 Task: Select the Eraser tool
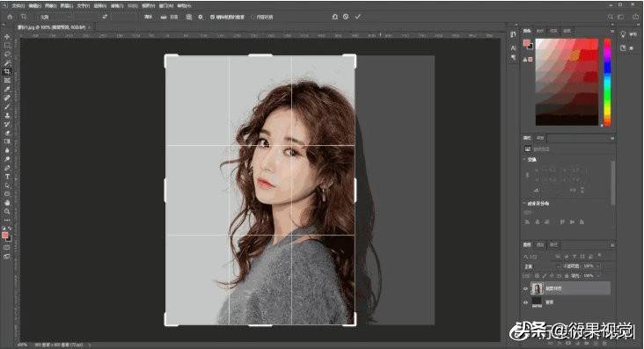[7, 133]
